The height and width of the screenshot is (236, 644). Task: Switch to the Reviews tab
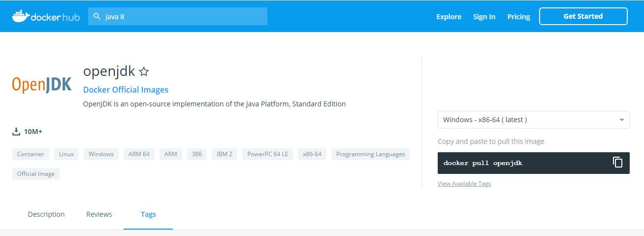[99, 214]
